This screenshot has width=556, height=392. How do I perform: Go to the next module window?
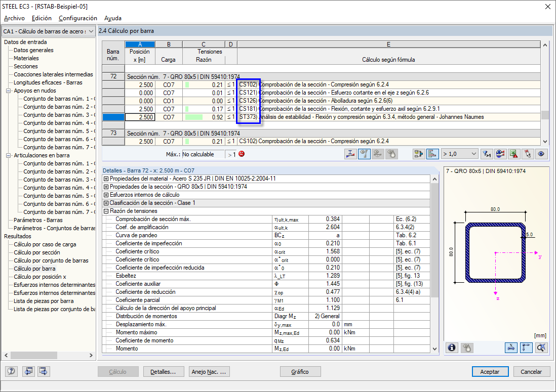point(44,371)
